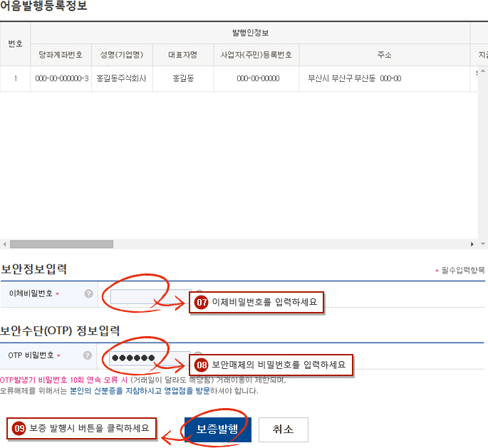The width and height of the screenshot is (488, 448).
Task: Select registration number cell 000-00-00000
Action: (x=258, y=78)
